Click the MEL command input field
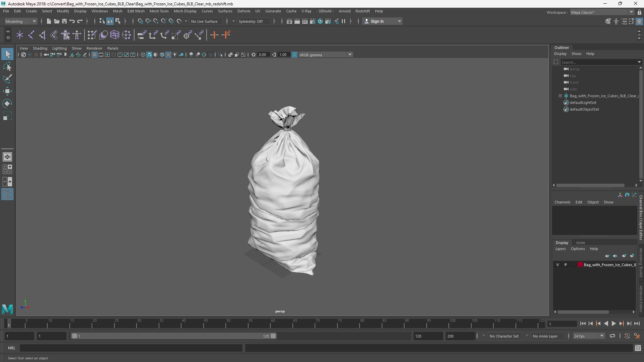 pos(131,348)
